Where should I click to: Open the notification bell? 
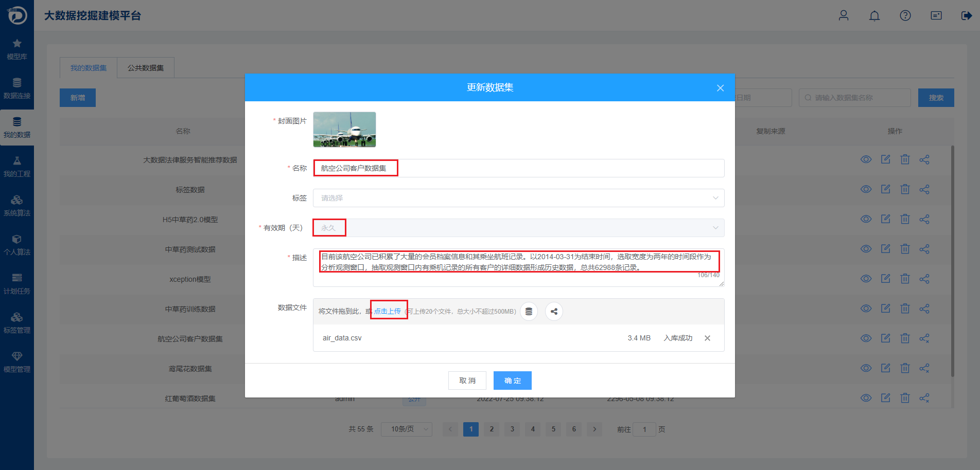click(874, 15)
